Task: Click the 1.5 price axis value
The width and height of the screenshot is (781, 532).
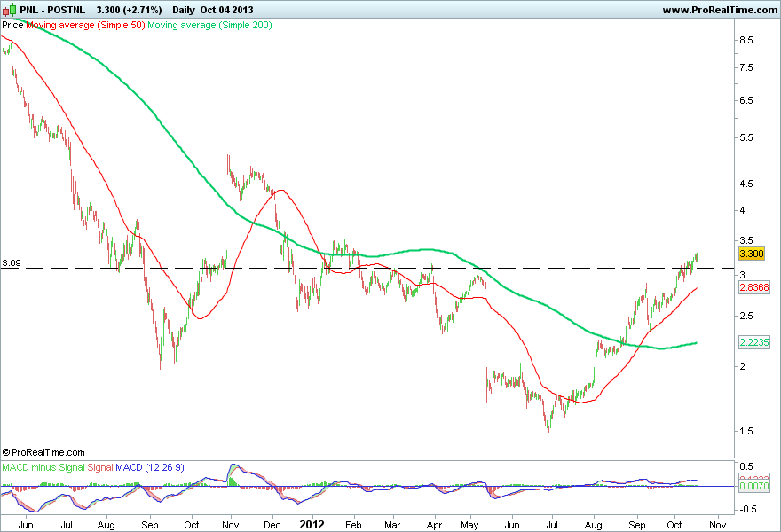Action: 746,432
